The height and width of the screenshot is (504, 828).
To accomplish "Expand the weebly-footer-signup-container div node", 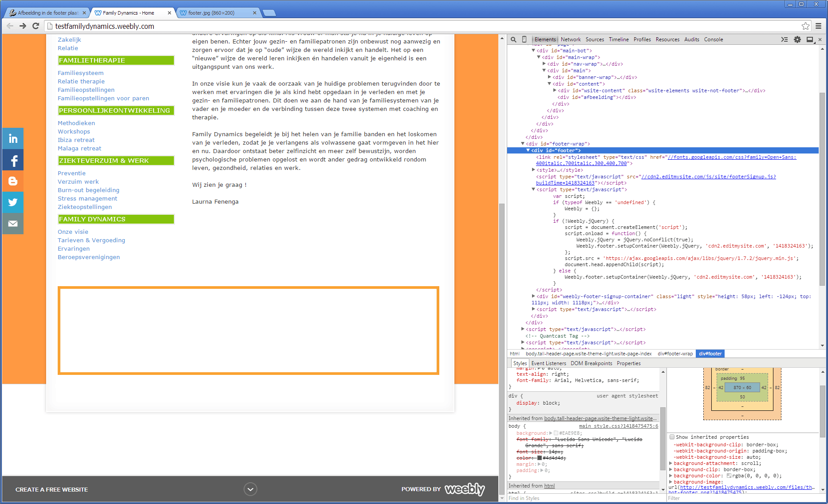I will (x=533, y=296).
